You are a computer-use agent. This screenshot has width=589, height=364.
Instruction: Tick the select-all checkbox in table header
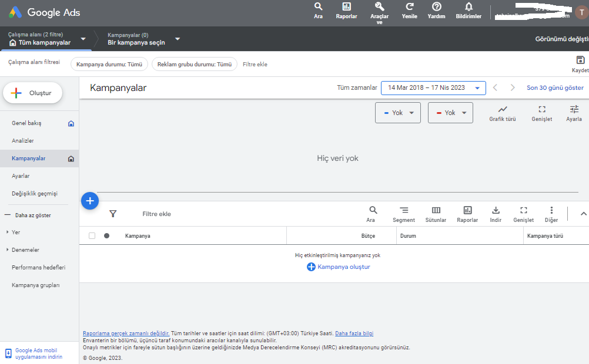[x=92, y=235]
